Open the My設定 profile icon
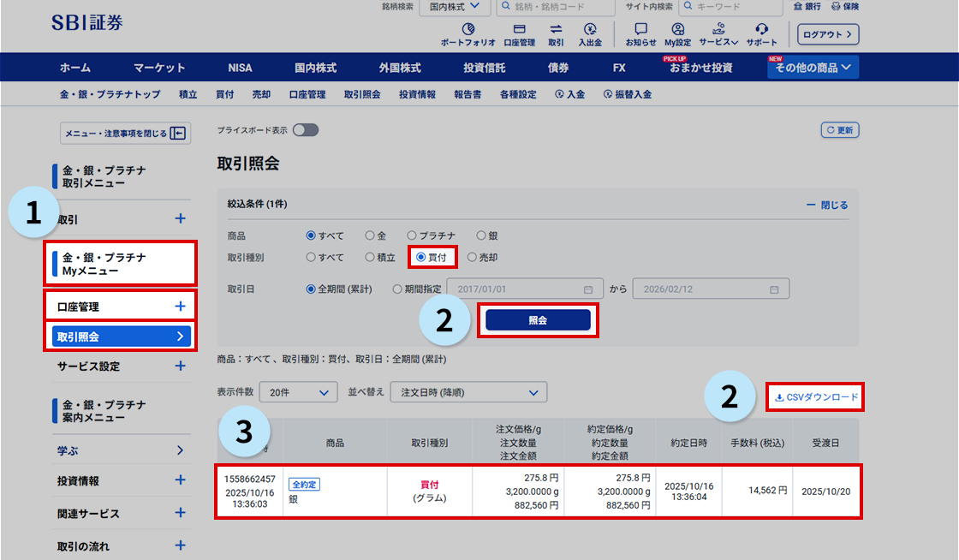 [677, 30]
